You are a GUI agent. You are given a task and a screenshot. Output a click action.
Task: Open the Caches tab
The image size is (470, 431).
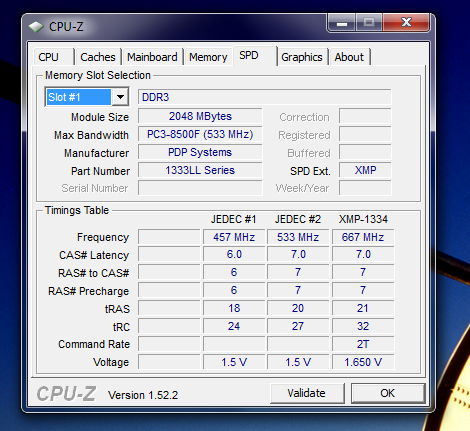[x=98, y=57]
